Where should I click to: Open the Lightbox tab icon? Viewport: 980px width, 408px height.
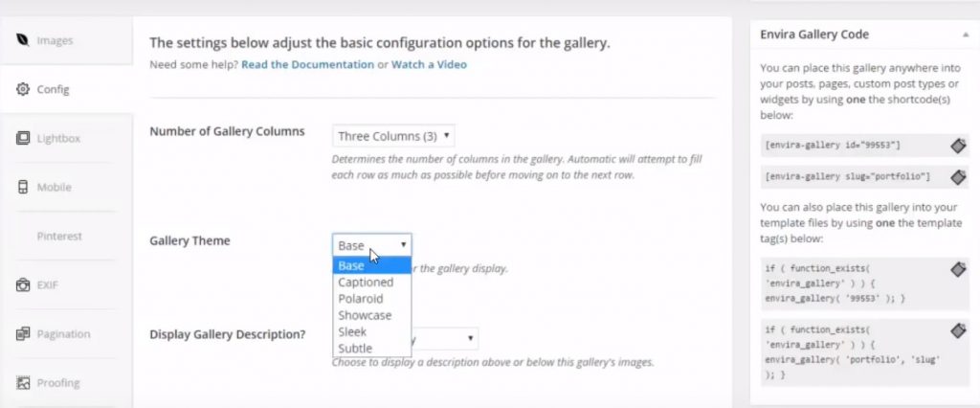pyautogui.click(x=23, y=138)
